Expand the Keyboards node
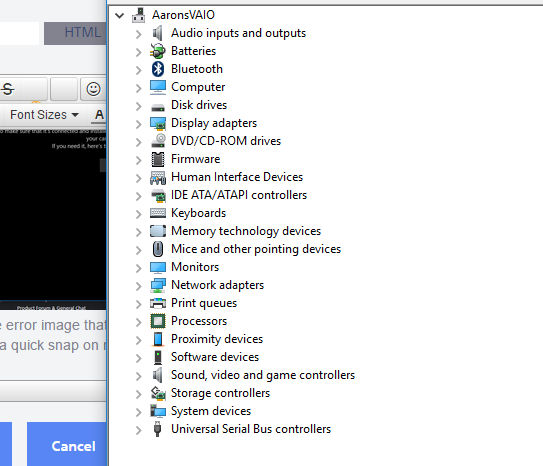 pyautogui.click(x=139, y=214)
